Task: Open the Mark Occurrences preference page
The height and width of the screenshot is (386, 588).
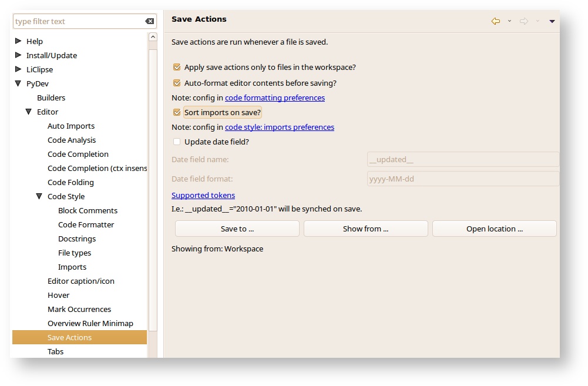Action: [79, 310]
